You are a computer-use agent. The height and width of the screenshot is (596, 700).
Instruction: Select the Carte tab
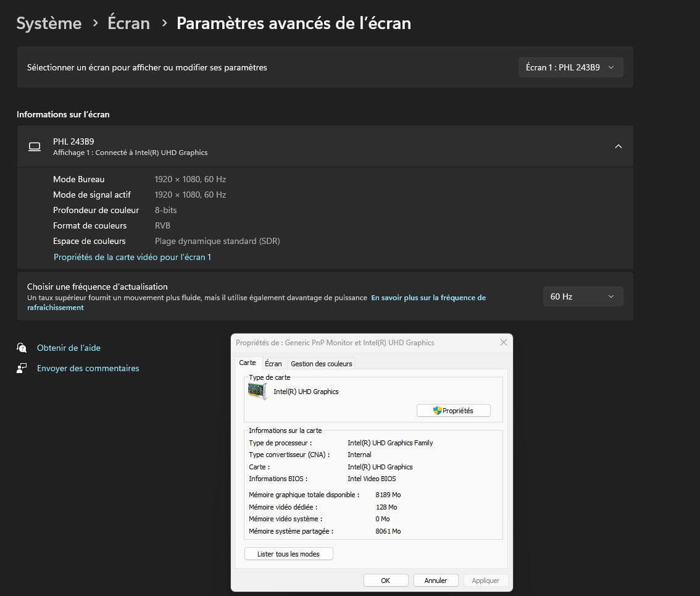[x=248, y=363]
